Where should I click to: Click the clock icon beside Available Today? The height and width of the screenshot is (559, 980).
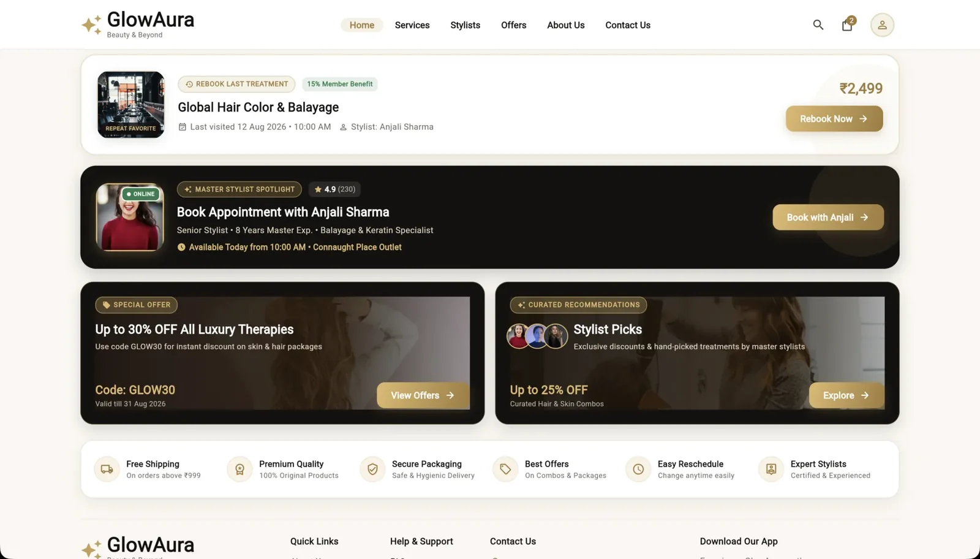coord(181,248)
